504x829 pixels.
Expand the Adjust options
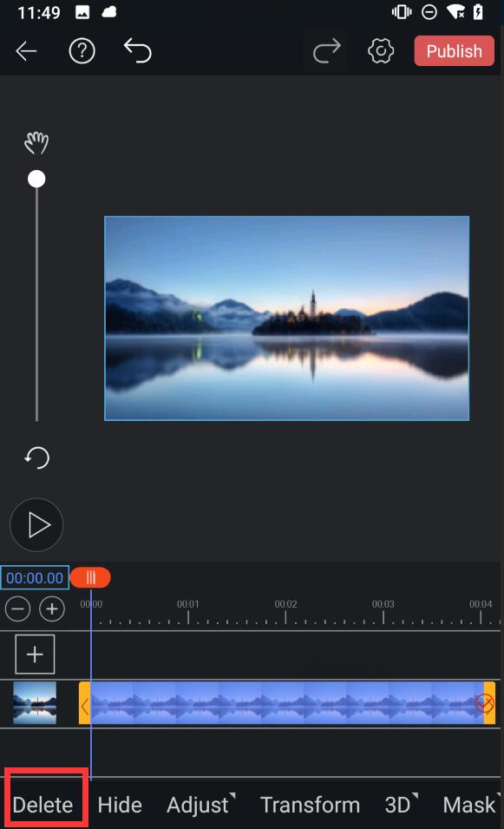coord(200,806)
